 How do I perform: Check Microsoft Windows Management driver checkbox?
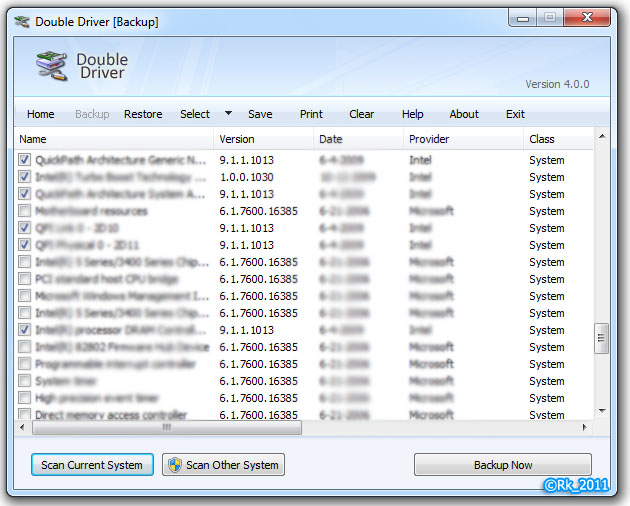(x=24, y=295)
